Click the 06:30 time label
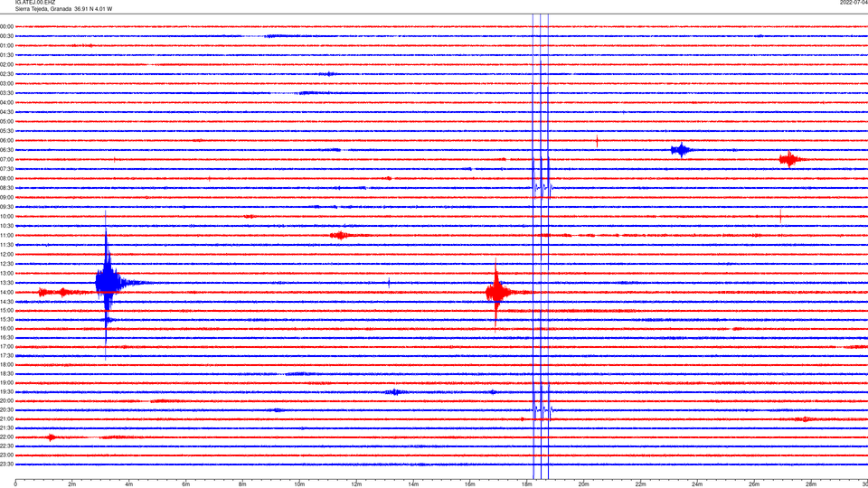 coord(6,150)
